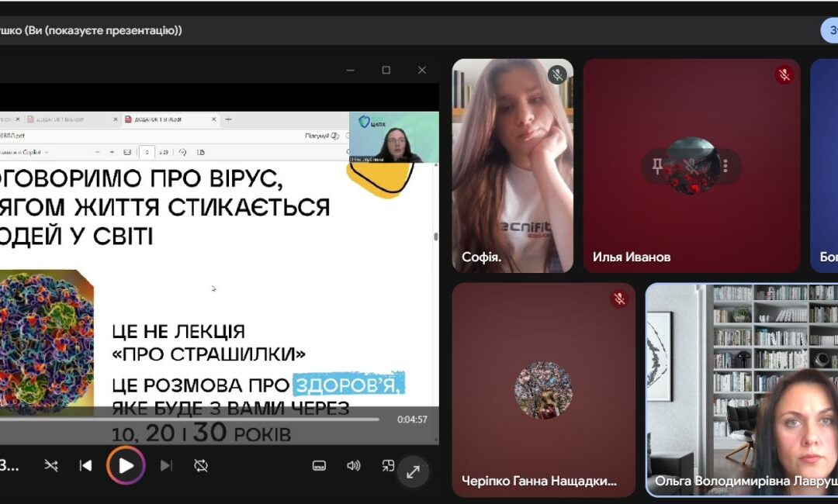838x504 pixels.
Task: Expand the Copilot dropdown in PDF toolbar
Action: click(x=47, y=152)
